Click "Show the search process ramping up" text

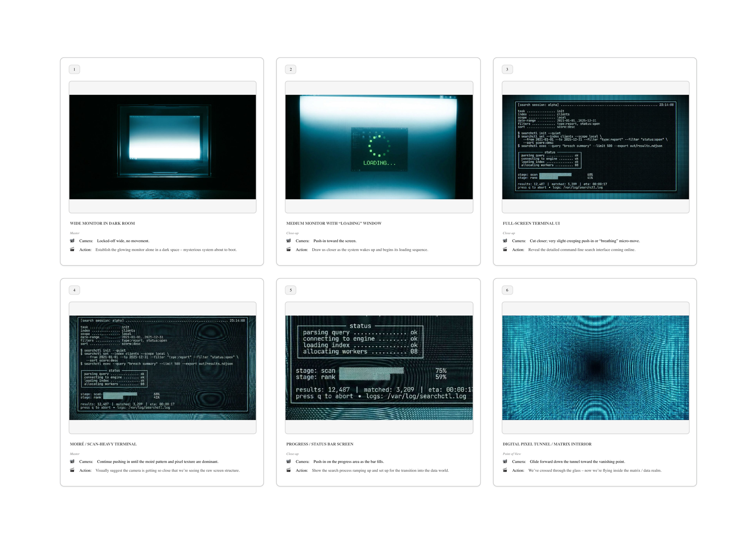[380, 471]
